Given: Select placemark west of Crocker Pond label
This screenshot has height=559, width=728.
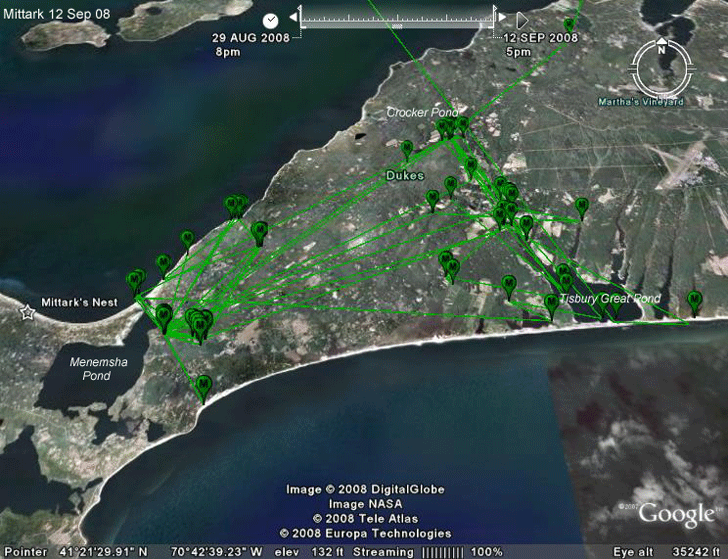Looking at the screenshot, I should coord(407,149).
